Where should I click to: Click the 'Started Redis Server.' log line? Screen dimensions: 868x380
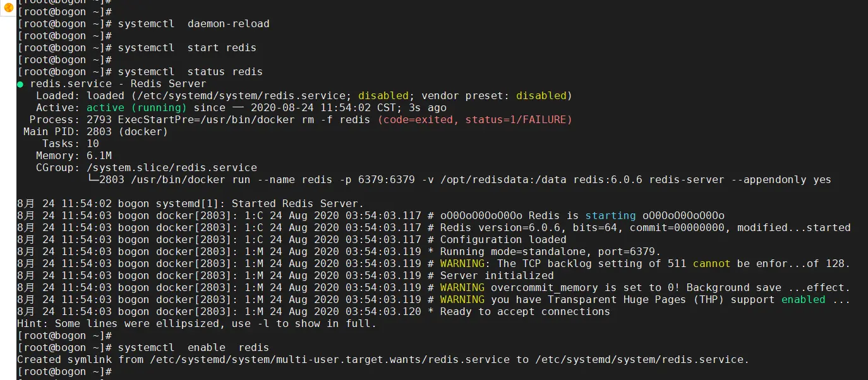click(x=191, y=204)
